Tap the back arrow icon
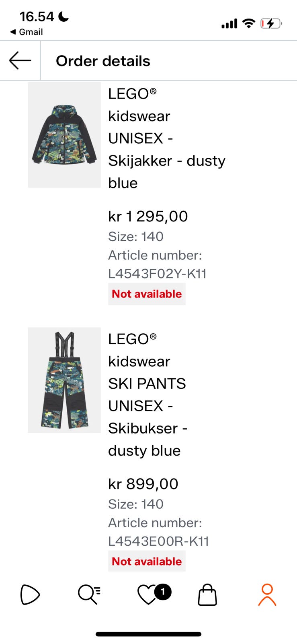Viewport: 297px width, 644px height. pyautogui.click(x=20, y=61)
